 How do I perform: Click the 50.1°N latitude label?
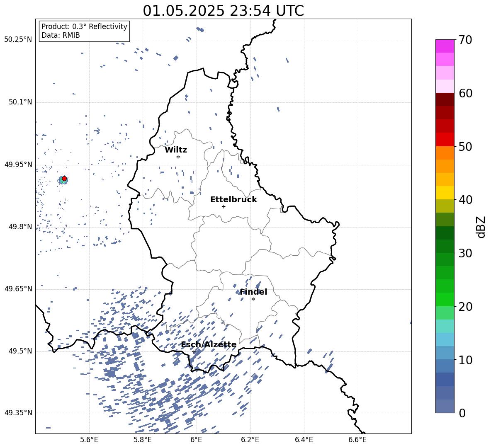point(20,102)
